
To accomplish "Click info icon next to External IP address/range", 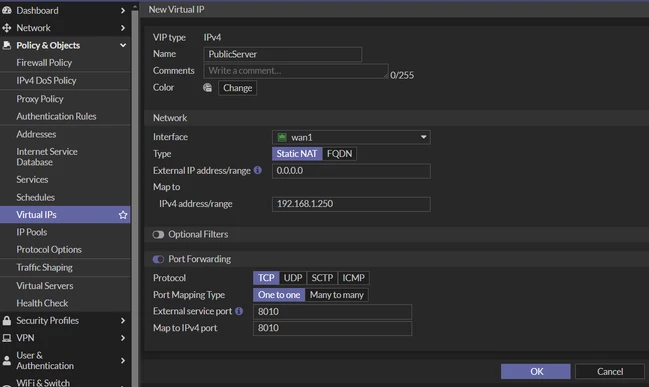I will [257, 170].
